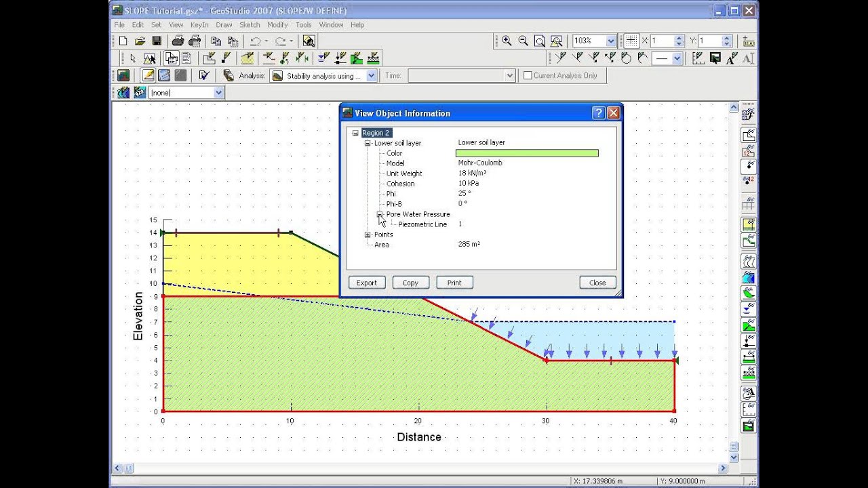Click the Print button in the dialog
Screen dimensions: 868x488
tap(454, 283)
